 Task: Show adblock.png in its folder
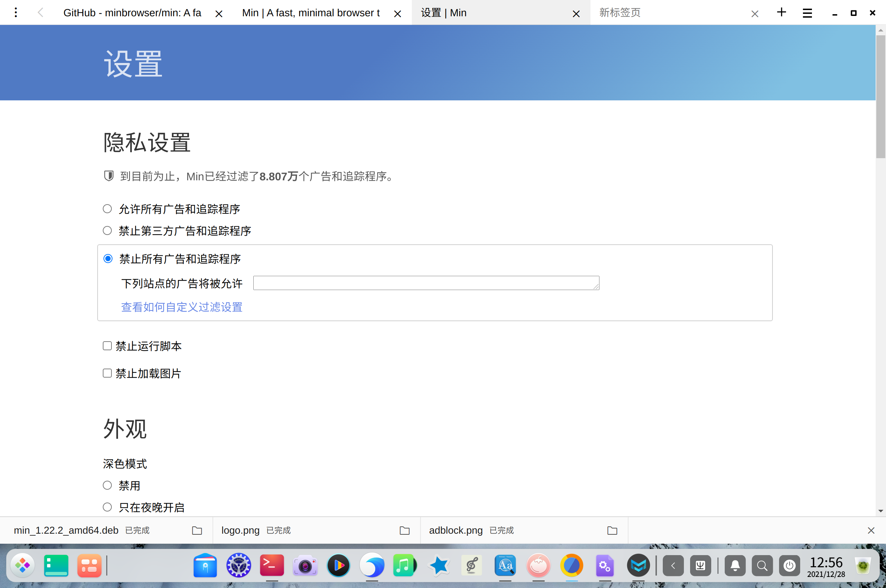tap(612, 530)
